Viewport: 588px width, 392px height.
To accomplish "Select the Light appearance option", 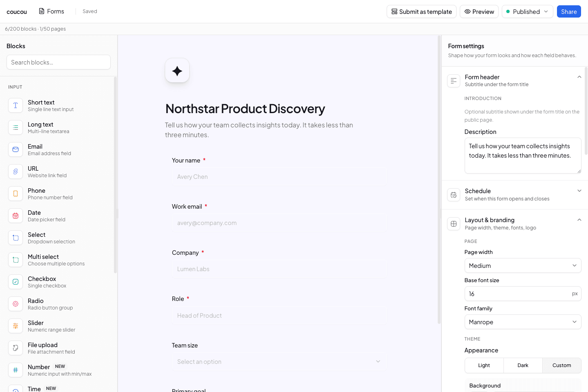I will click(484, 365).
